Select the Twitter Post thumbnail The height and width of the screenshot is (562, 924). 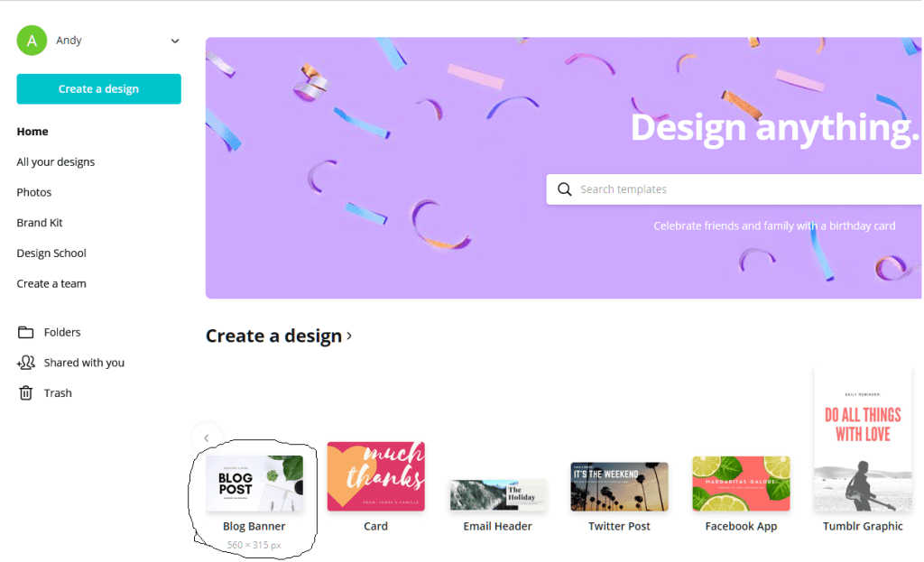[x=619, y=486]
